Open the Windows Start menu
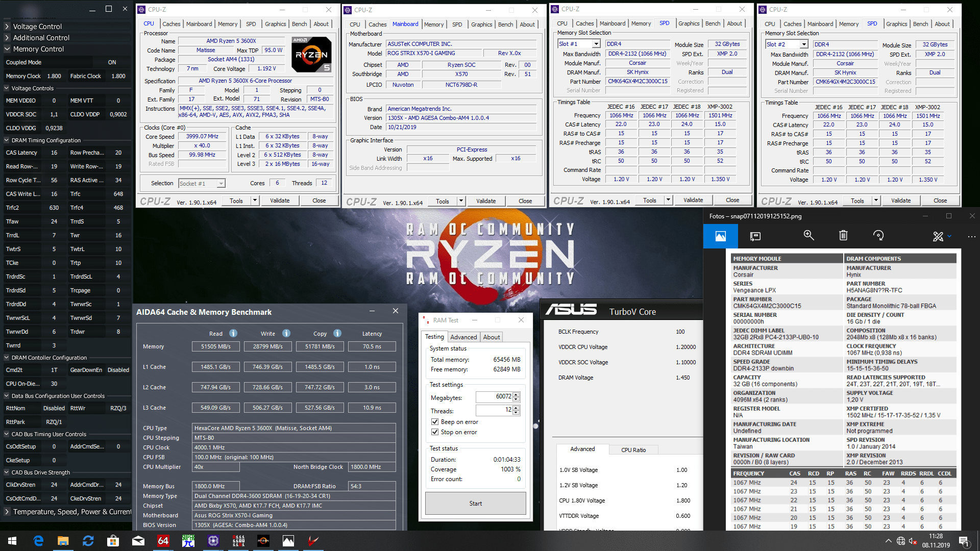Screen dimensions: 980x551 coord(12,541)
